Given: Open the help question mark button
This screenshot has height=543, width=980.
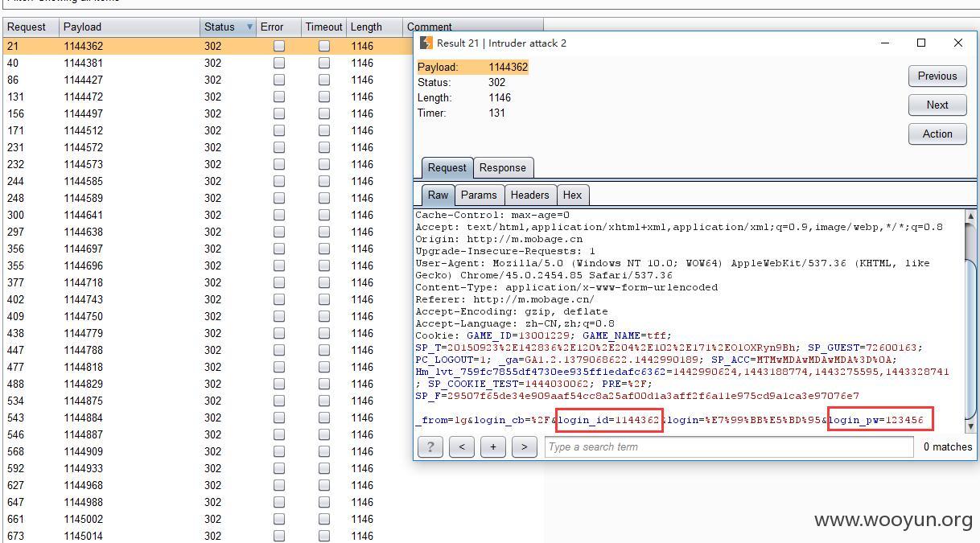Looking at the screenshot, I should [430, 446].
